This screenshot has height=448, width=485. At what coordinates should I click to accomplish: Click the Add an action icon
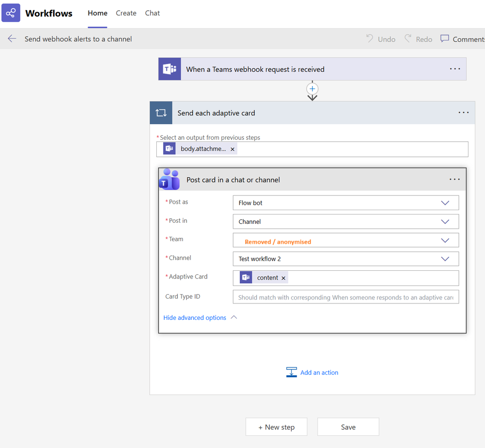pos(291,372)
